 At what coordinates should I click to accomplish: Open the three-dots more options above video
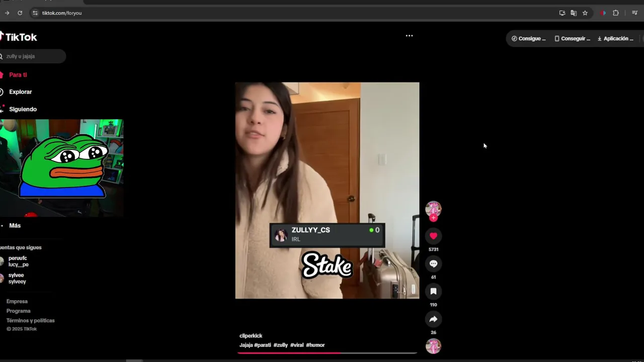[409, 36]
